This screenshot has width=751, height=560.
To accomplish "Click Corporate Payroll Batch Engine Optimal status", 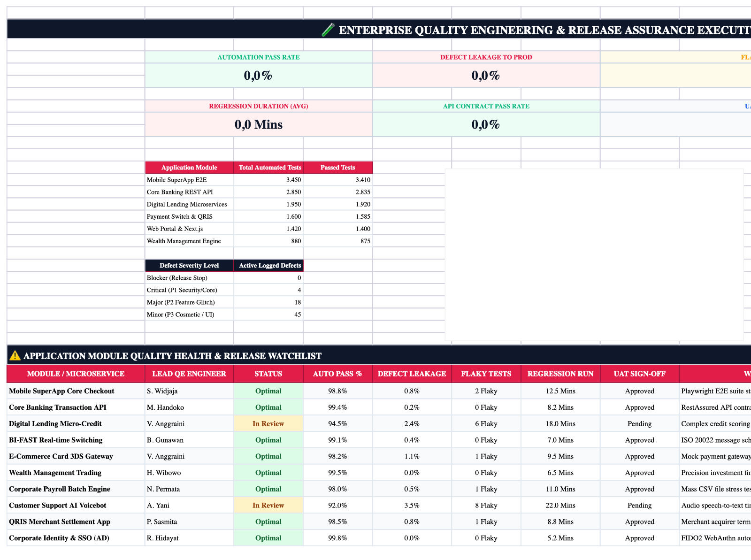I will point(268,489).
